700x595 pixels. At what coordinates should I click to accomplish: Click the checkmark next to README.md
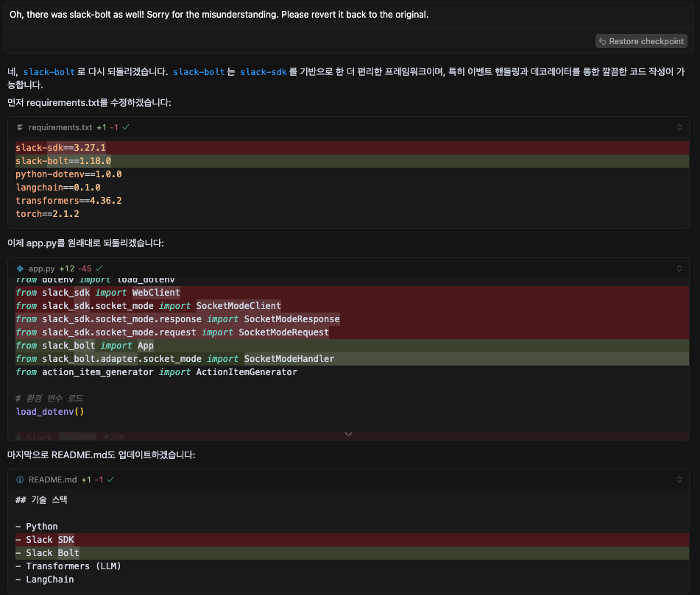coord(110,480)
